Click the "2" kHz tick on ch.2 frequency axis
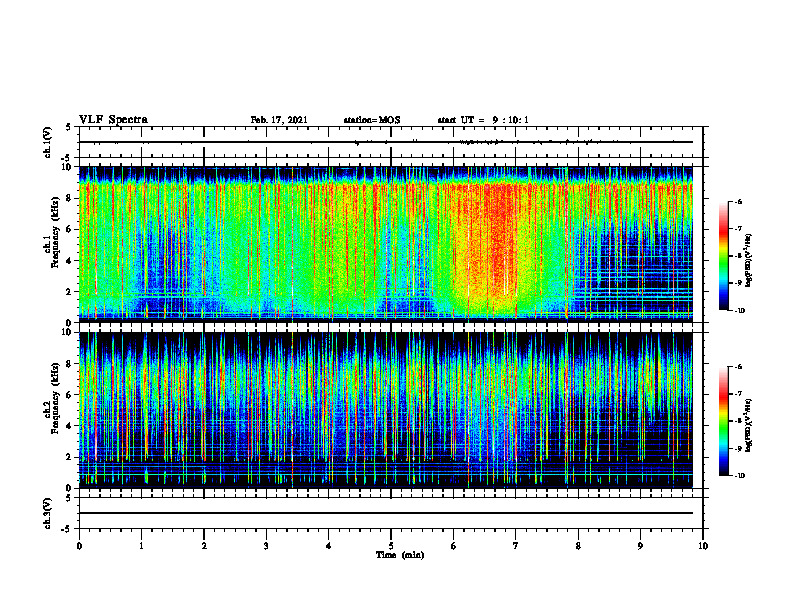 70,457
